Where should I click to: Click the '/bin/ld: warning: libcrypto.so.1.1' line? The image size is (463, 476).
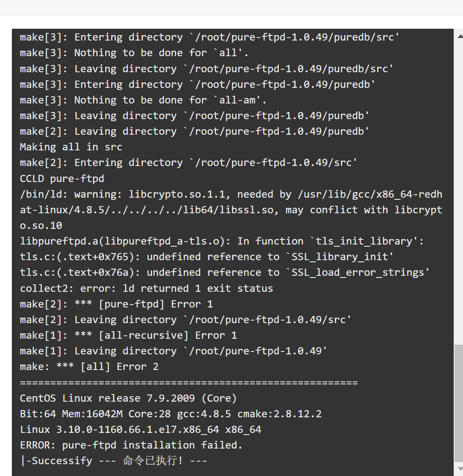(x=231, y=210)
